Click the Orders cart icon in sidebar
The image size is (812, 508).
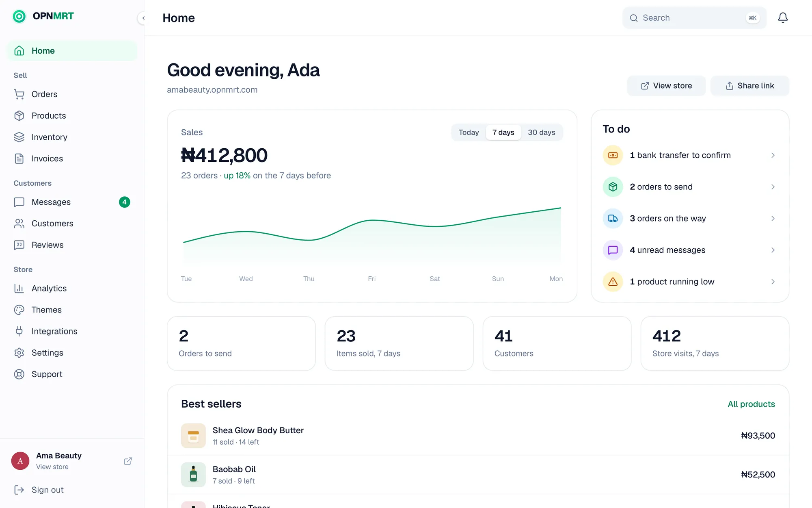coord(19,94)
